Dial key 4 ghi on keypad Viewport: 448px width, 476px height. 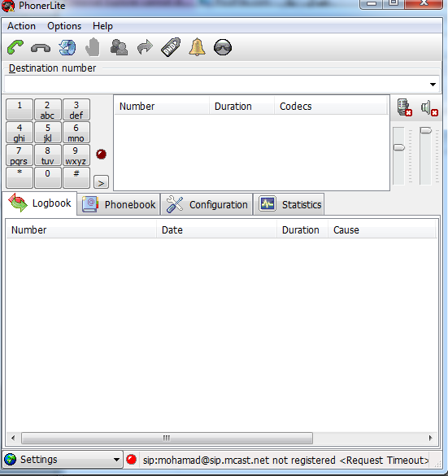[20, 133]
